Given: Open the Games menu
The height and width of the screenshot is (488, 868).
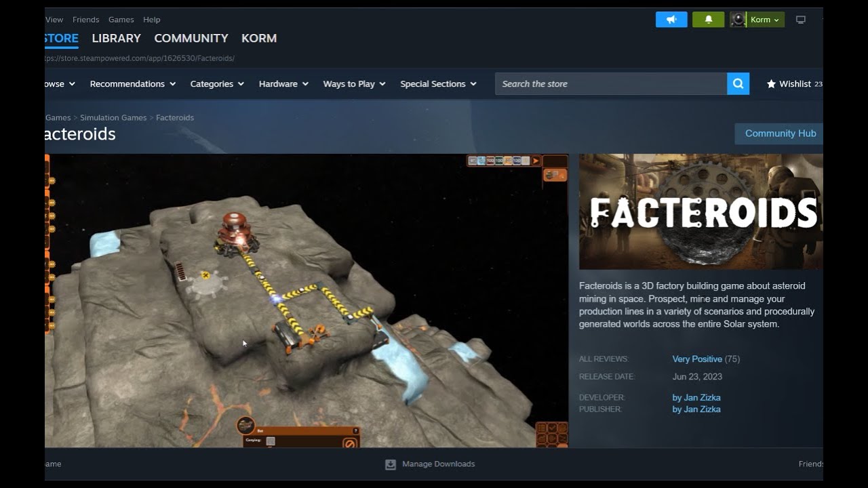Looking at the screenshot, I should 121,20.
